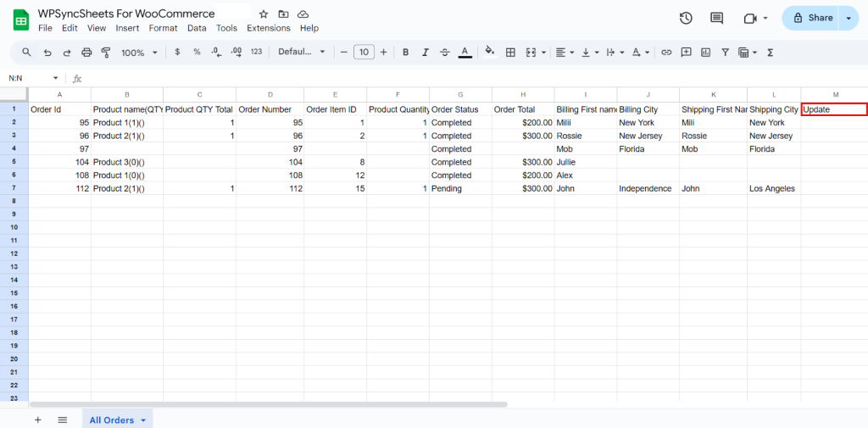
Task: Open font family dropdown
Action: [x=302, y=52]
